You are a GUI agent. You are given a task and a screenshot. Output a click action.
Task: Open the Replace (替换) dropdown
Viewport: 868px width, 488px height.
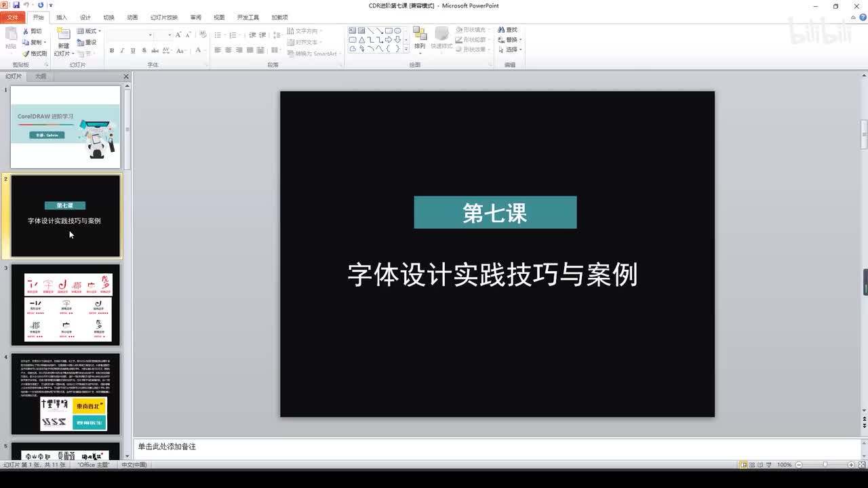pyautogui.click(x=509, y=40)
